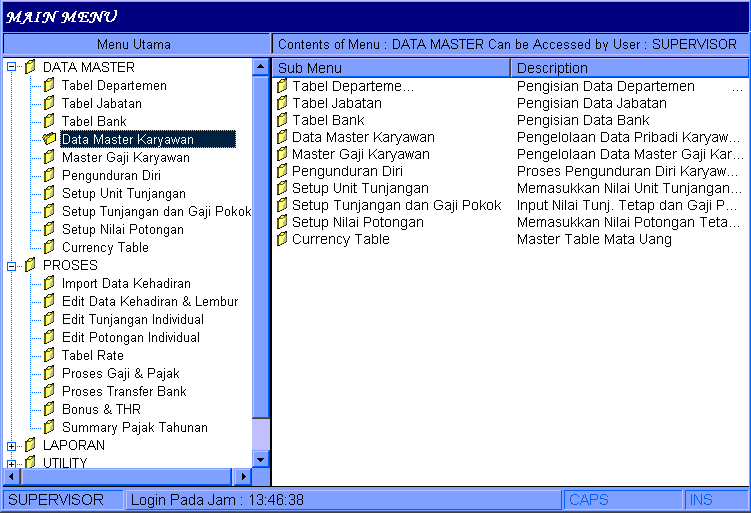The image size is (751, 513).
Task: Click SUPERVISOR in the status bar
Action: pyautogui.click(x=63, y=500)
